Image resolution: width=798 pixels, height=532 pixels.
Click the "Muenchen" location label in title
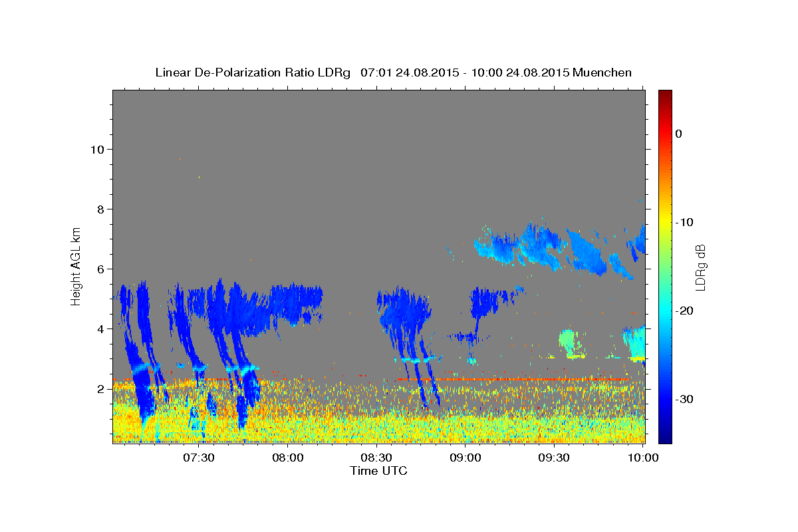[602, 72]
